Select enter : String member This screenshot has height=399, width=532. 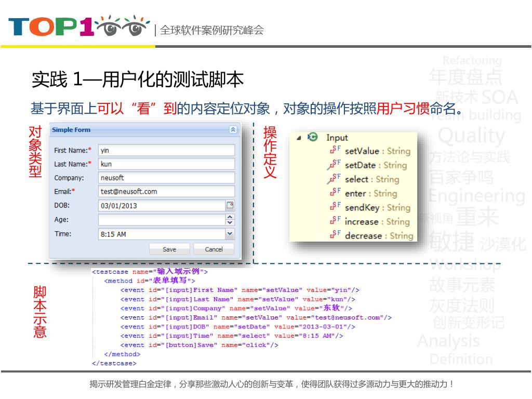[371, 193]
